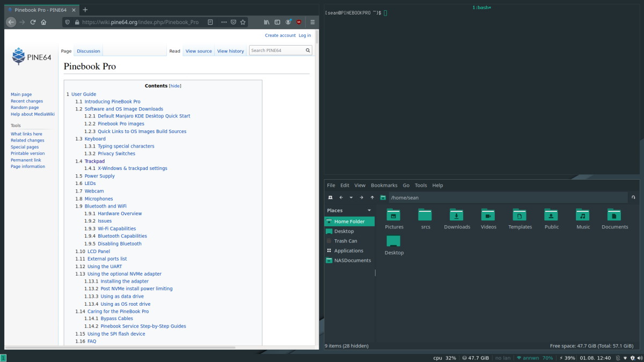Open the Videos folder icon
Image resolution: width=644 pixels, height=362 pixels.
[x=488, y=215]
